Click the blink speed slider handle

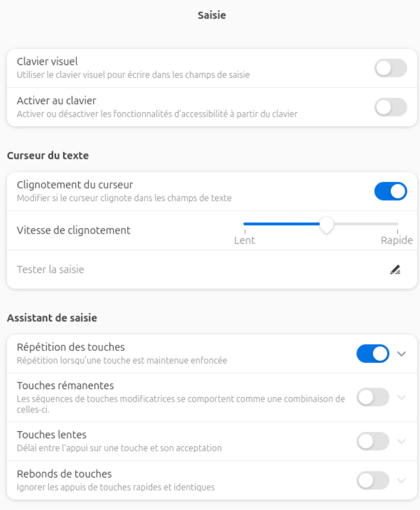pos(327,224)
